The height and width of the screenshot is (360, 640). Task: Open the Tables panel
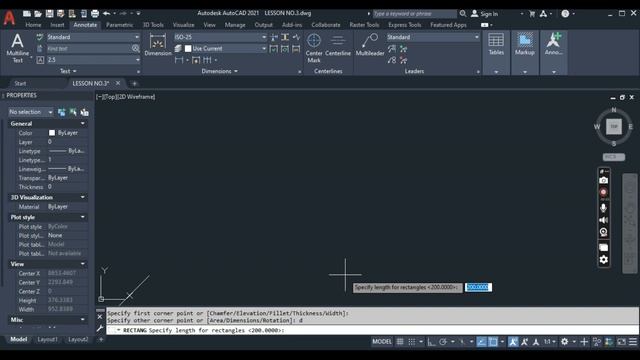[496, 53]
